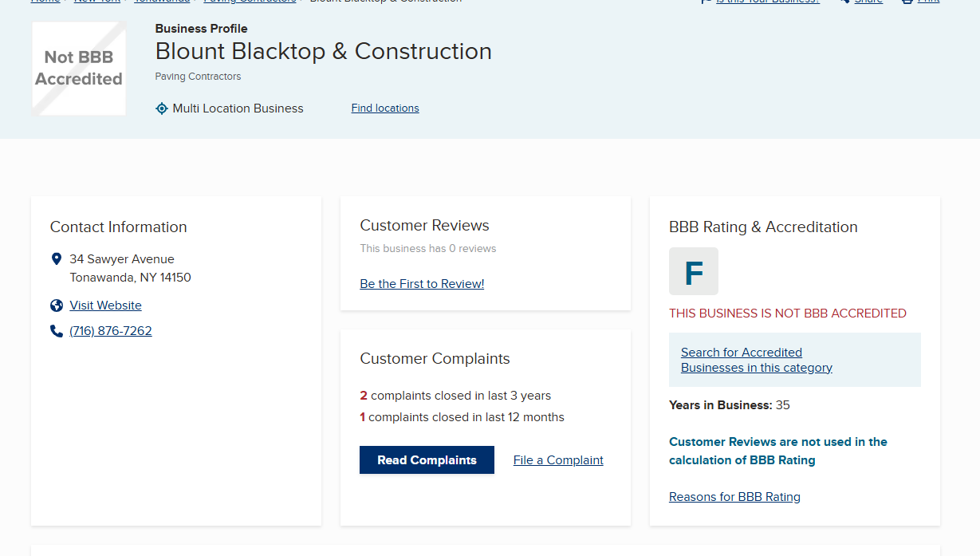Open the Find locations link
Image resolution: width=980 pixels, height=556 pixels.
(x=384, y=108)
